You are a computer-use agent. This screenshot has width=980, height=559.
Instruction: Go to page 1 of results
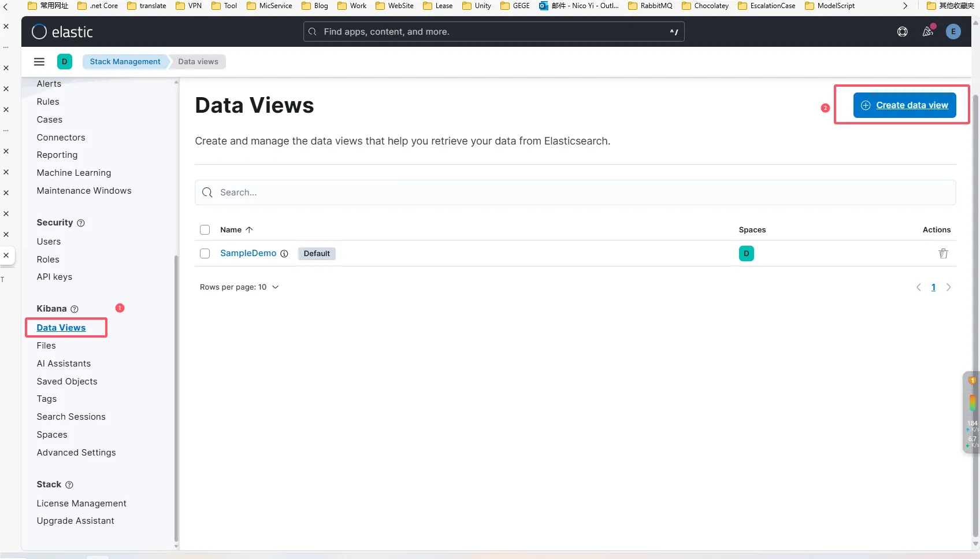[x=933, y=287]
